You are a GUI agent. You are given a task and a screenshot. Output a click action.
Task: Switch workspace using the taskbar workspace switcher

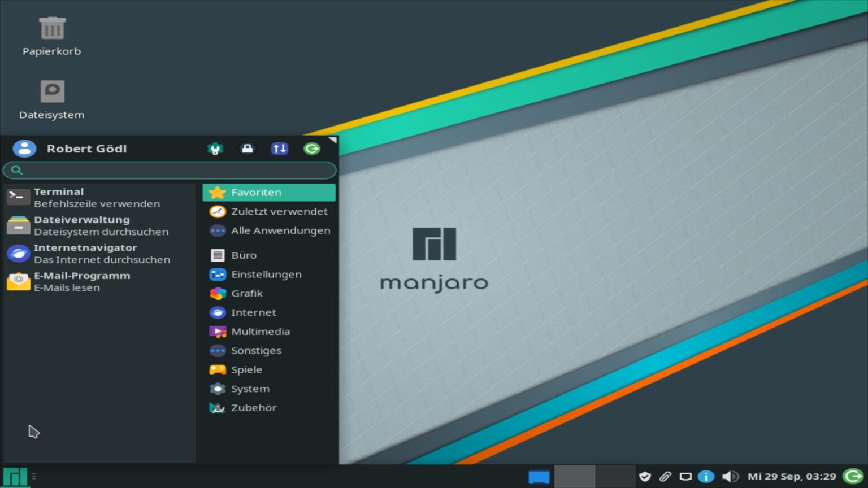click(x=574, y=476)
